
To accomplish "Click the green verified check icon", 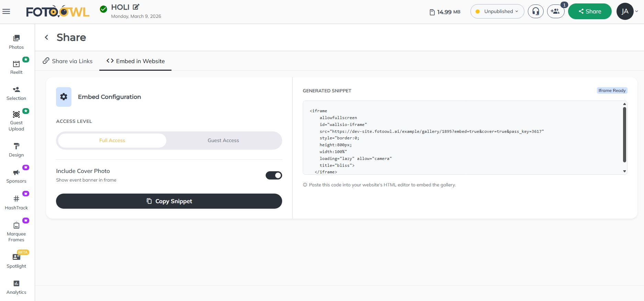I will point(103,9).
